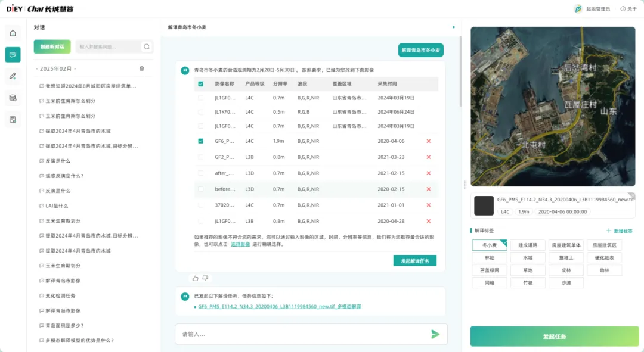The height and width of the screenshot is (352, 644).
Task: Click 新增标签 to add a tag
Action: [x=619, y=231]
